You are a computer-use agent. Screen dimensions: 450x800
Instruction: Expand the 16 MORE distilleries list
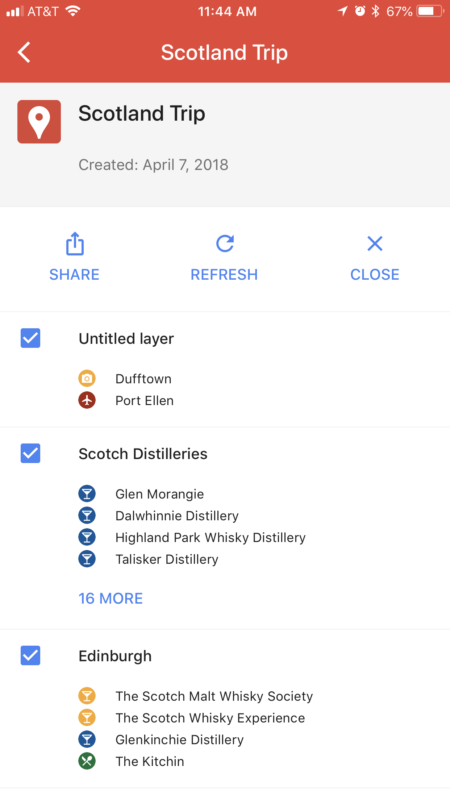111,598
